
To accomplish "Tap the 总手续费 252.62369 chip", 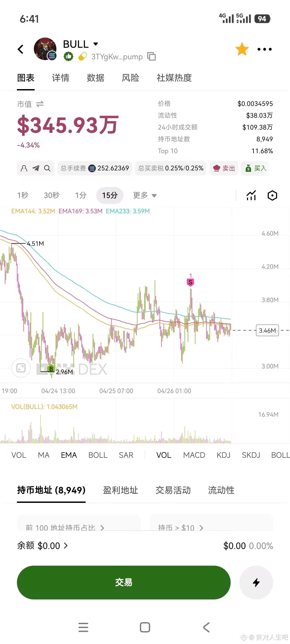I will tap(95, 168).
